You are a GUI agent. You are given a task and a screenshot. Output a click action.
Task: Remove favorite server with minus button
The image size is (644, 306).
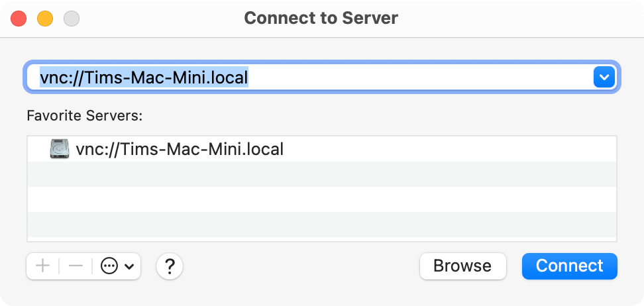coord(76,266)
